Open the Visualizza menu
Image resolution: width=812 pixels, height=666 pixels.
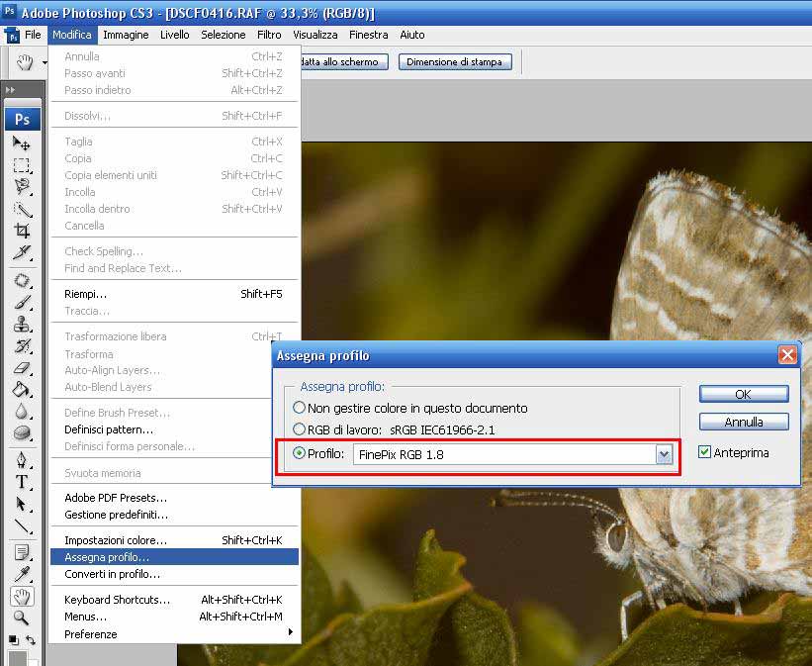click(316, 35)
